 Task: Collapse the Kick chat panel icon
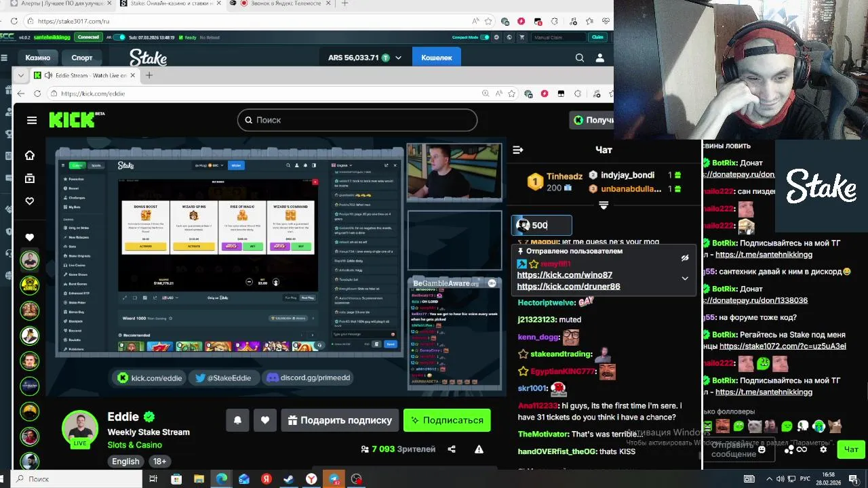(518, 150)
